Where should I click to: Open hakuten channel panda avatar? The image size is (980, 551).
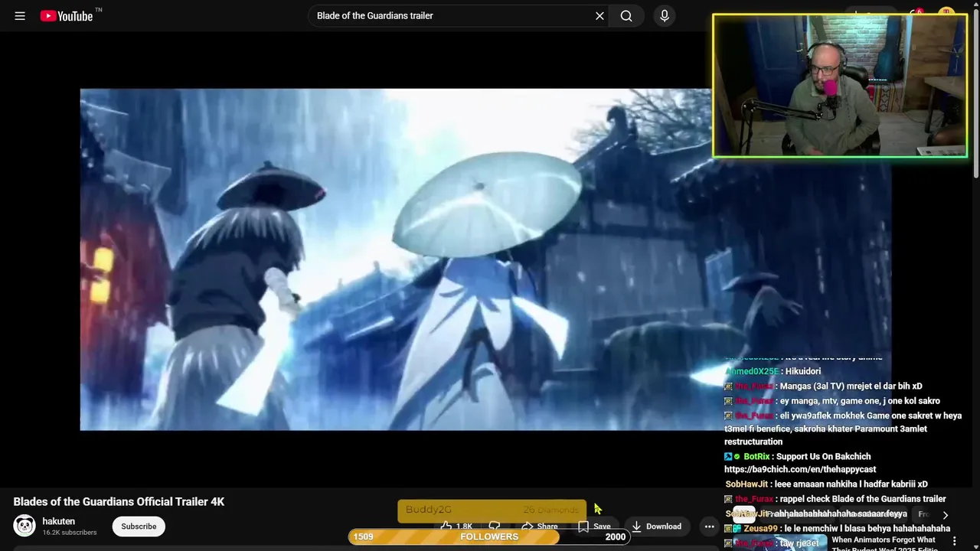point(24,526)
